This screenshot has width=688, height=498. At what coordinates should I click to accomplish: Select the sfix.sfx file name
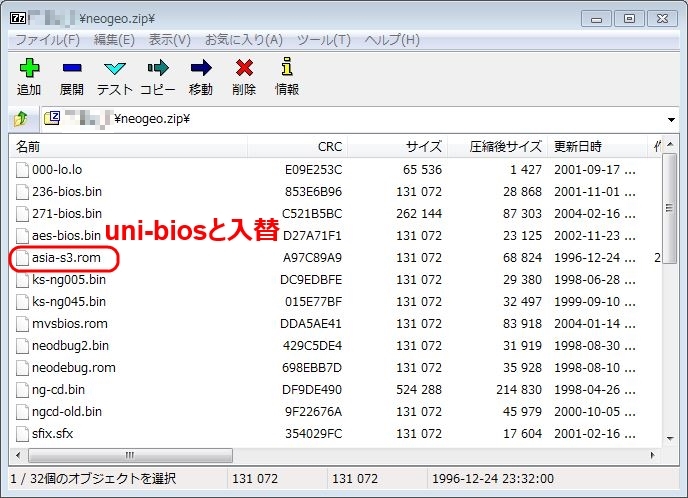[52, 434]
